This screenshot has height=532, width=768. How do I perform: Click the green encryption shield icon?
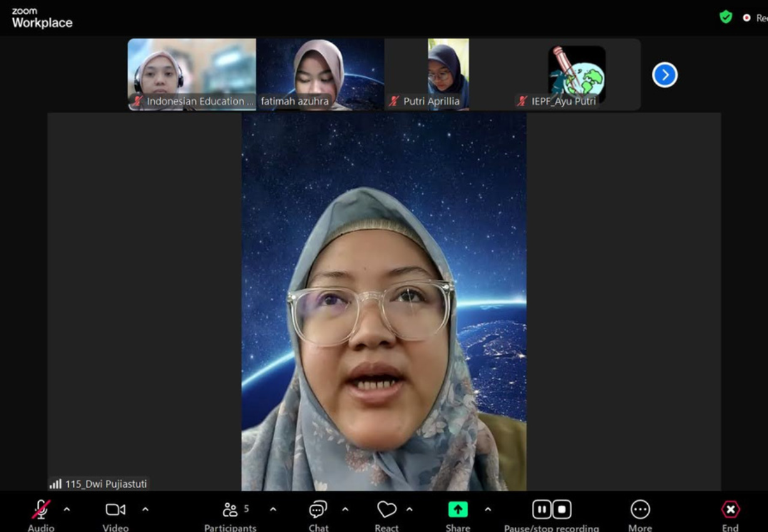pyautogui.click(x=725, y=18)
